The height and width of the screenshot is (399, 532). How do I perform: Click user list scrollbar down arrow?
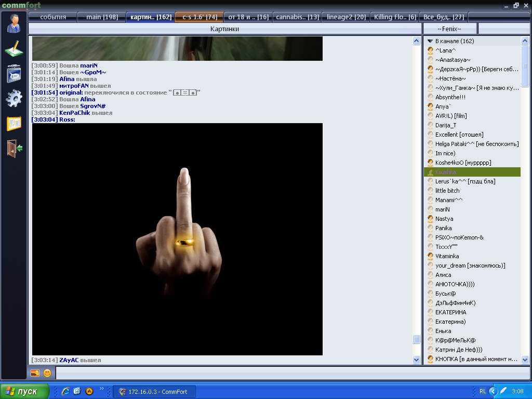click(x=525, y=360)
